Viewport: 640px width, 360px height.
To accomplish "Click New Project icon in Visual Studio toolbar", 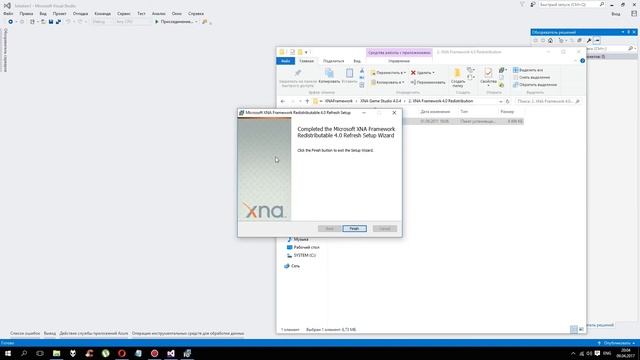I will [32, 22].
